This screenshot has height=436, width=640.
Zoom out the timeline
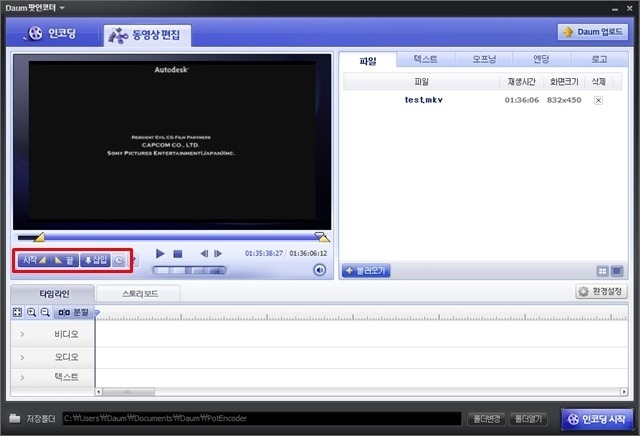(45, 312)
